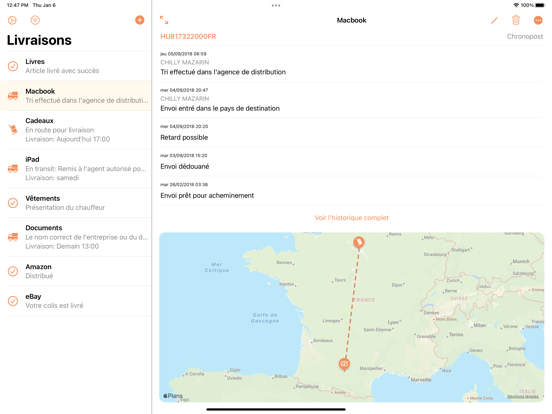The height and width of the screenshot is (414, 552).
Task: Tap the origin pin in southern France map
Action: click(344, 364)
